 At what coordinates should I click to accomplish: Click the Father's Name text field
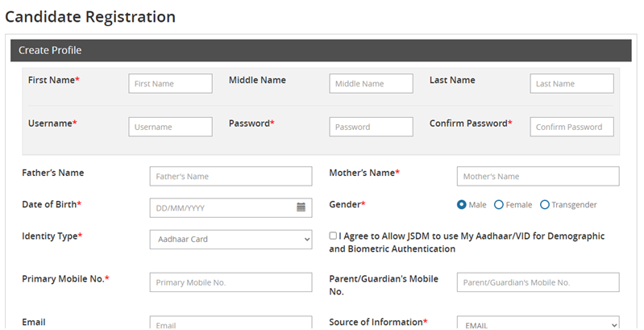click(231, 177)
